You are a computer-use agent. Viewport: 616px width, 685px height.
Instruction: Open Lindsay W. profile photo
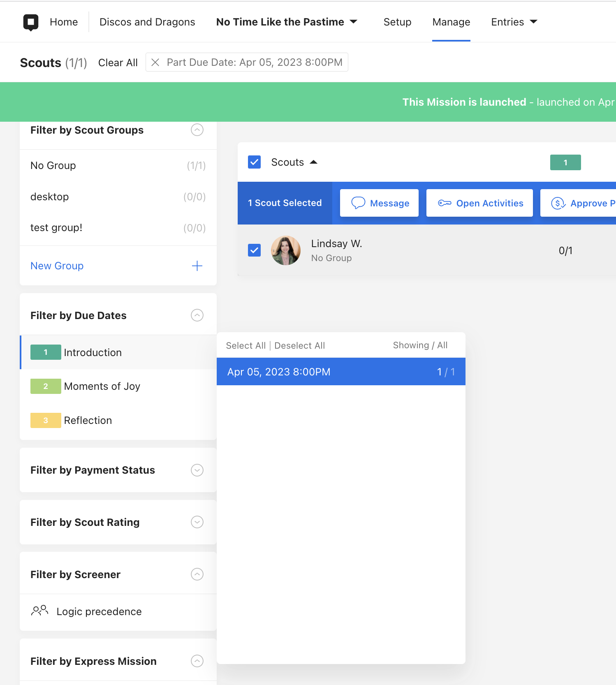click(286, 250)
